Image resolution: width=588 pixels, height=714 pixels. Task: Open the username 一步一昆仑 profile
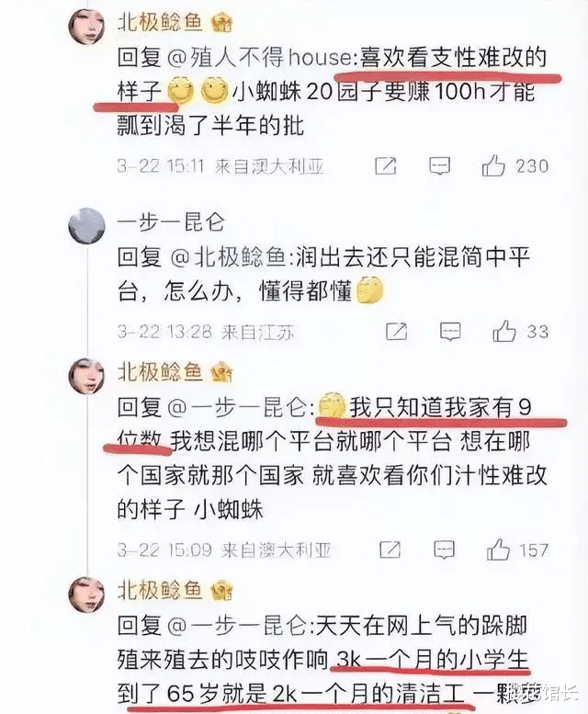coord(171,222)
